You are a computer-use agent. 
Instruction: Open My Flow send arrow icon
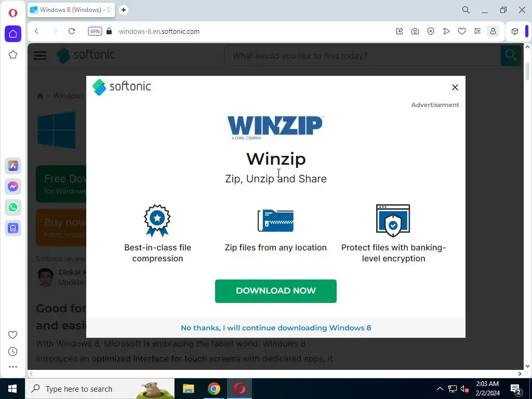446,31
